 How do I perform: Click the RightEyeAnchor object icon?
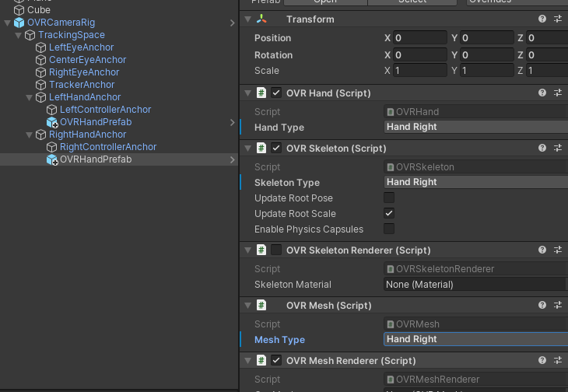pos(40,72)
